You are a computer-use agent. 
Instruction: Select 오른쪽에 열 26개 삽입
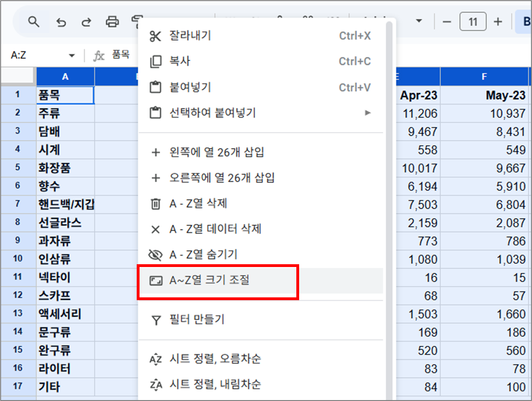[260, 178]
